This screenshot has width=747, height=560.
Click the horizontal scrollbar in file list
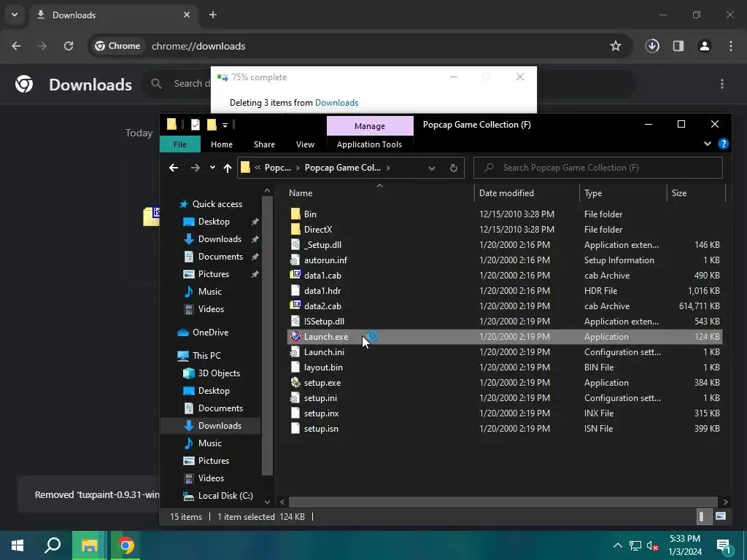(x=503, y=502)
